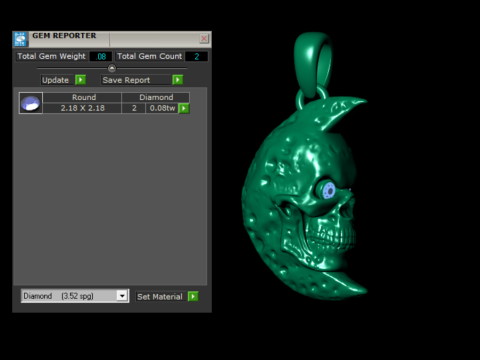480x360 pixels.
Task: Select the round gem thumbnail icon
Action: [31, 103]
